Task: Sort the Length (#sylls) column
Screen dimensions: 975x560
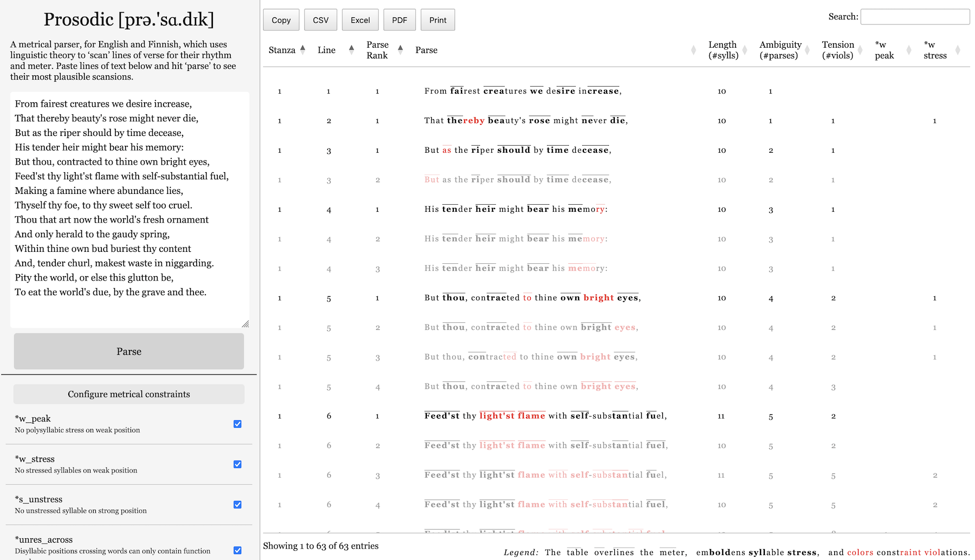Action: [x=746, y=50]
